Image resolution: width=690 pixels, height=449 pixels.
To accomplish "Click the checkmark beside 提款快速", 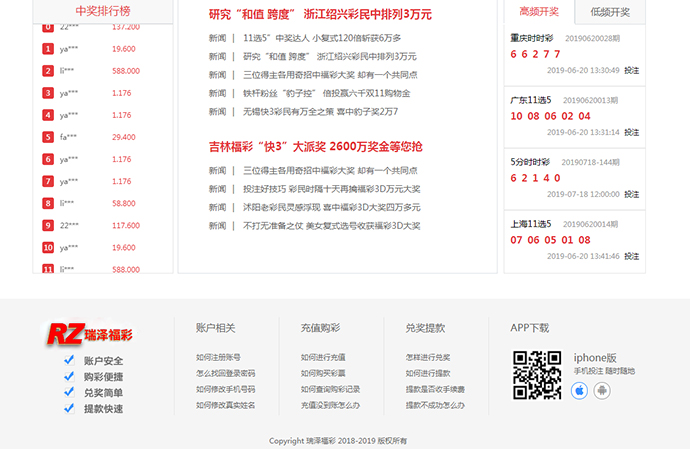I will [69, 409].
